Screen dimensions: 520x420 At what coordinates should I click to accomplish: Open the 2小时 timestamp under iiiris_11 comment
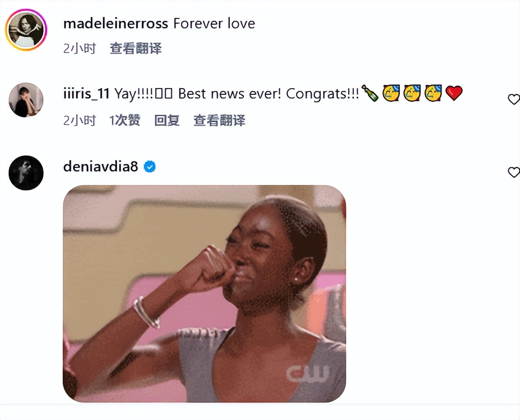click(80, 120)
